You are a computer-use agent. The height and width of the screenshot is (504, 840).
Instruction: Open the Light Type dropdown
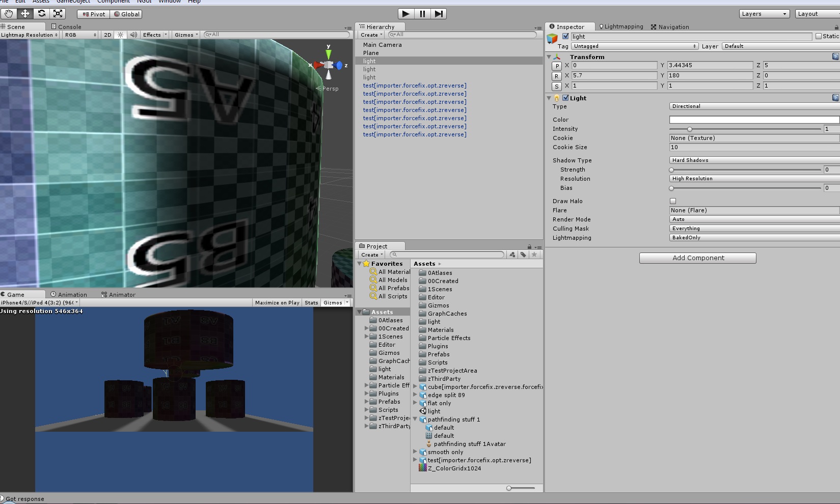[x=754, y=106]
